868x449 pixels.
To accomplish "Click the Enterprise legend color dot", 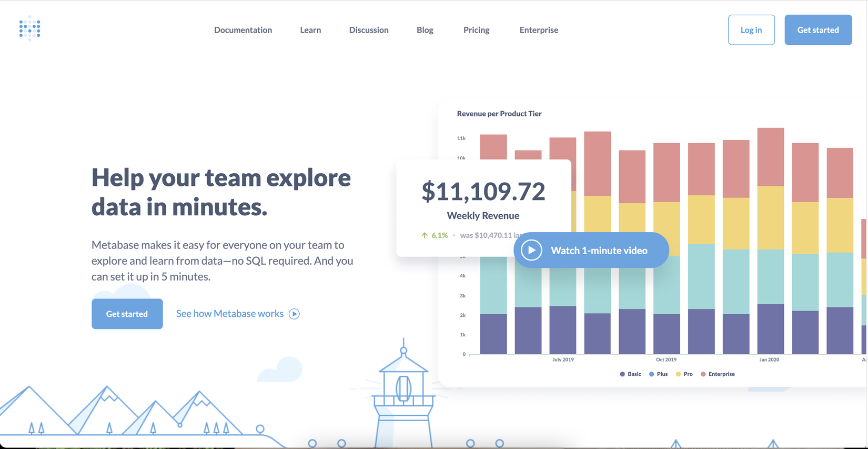I will (703, 374).
